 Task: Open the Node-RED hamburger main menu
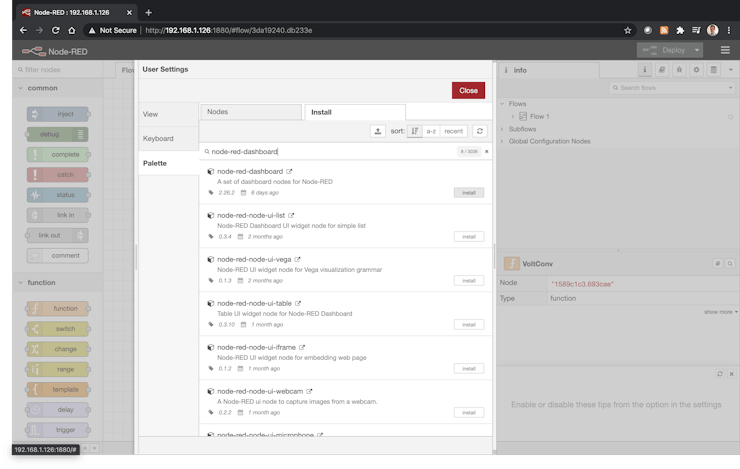725,50
